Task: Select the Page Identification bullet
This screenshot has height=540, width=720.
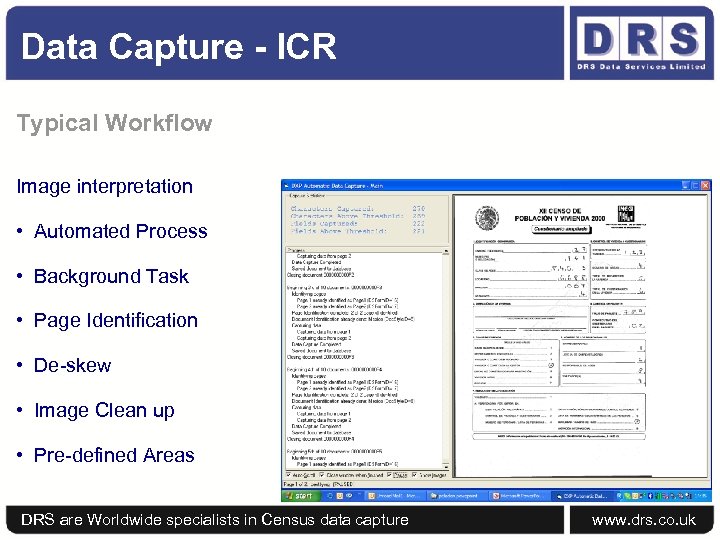Action: coord(116,320)
